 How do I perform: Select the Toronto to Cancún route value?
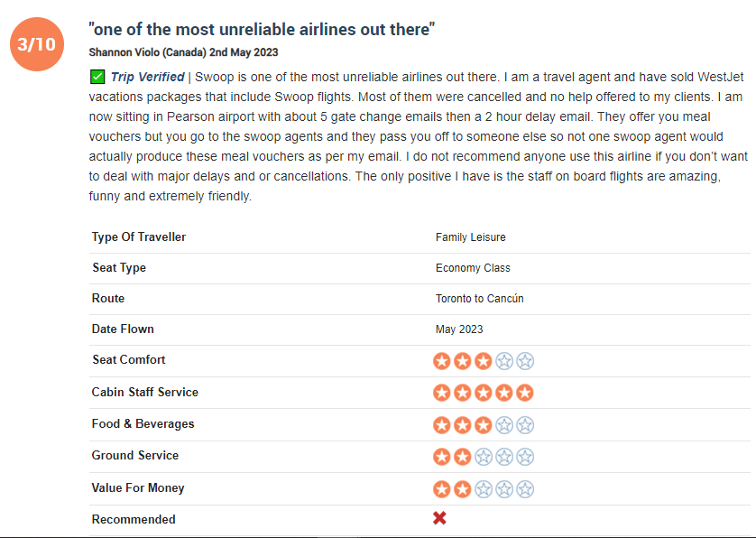tap(480, 299)
